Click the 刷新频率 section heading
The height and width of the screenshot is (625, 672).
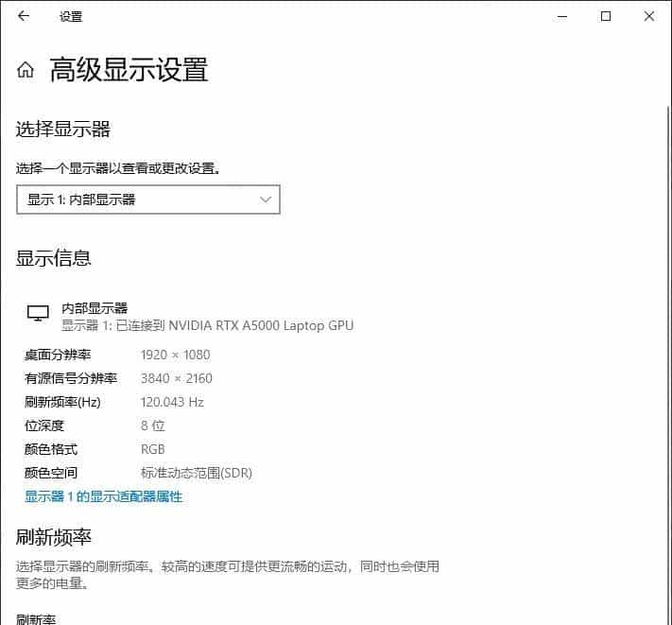pos(54,537)
